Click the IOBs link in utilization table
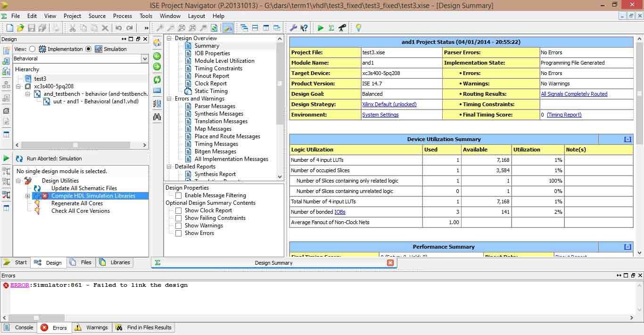The image size is (644, 335). [x=340, y=212]
